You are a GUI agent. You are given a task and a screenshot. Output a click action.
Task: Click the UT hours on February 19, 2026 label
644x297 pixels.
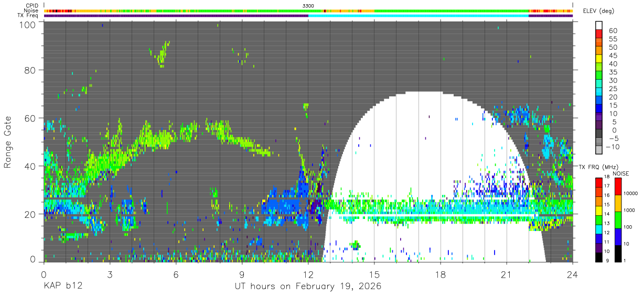308,287
